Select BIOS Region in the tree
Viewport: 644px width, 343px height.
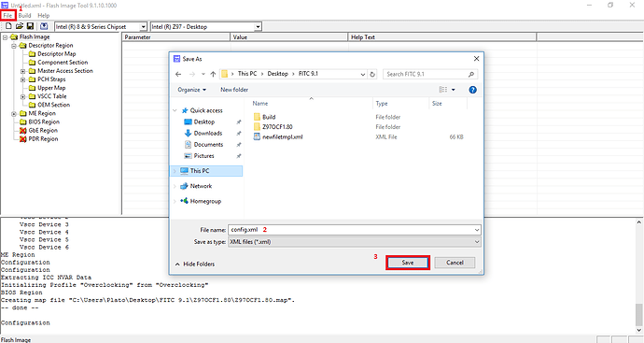[x=44, y=122]
